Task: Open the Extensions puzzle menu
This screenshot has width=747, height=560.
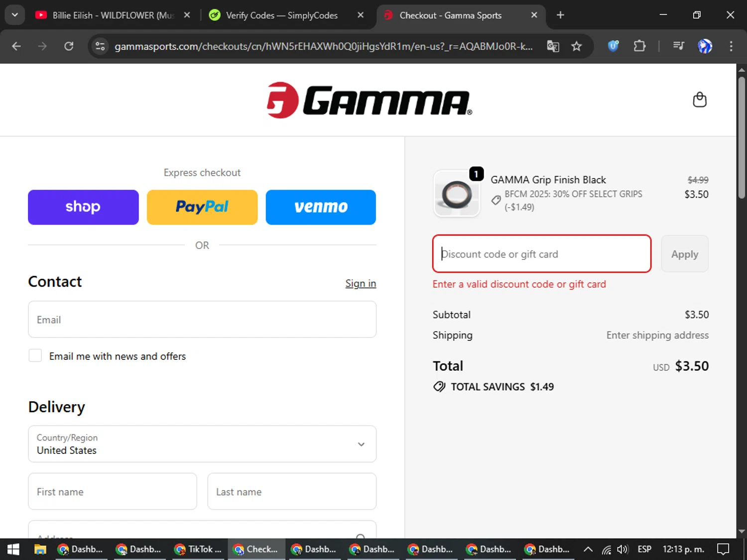Action: (x=639, y=46)
